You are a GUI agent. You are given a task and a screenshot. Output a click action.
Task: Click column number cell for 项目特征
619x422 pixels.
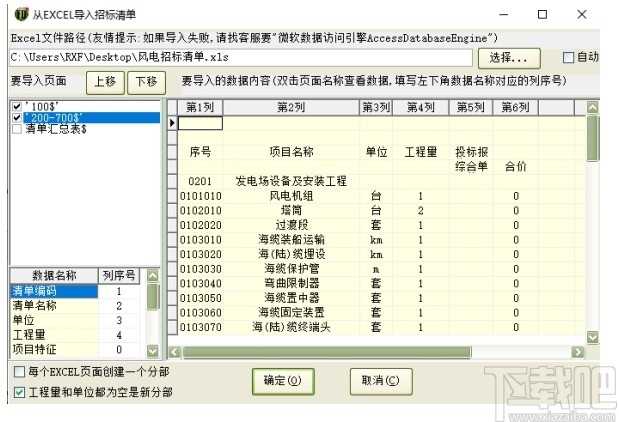pos(119,349)
